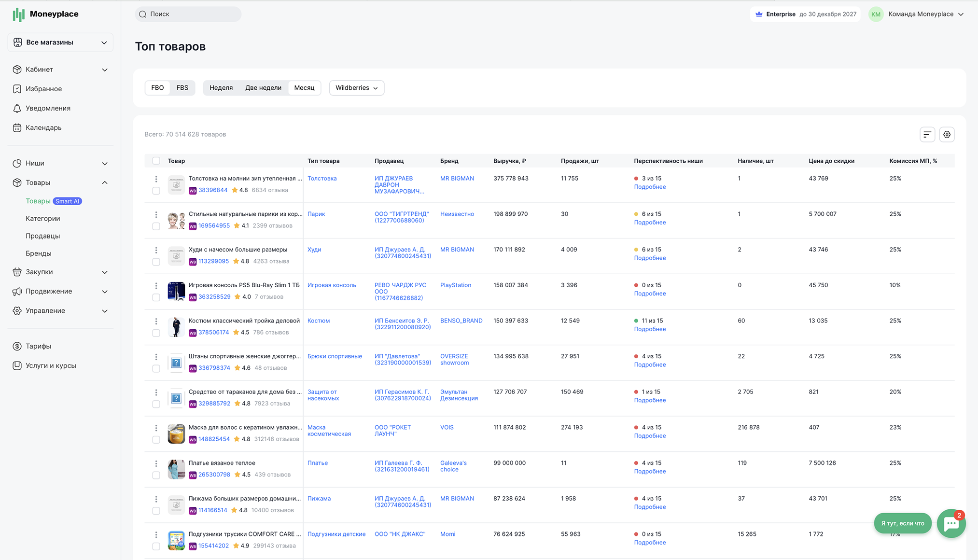Image resolution: width=978 pixels, height=560 pixels.
Task: Click Подробнее link for 3 из 15
Action: pyautogui.click(x=650, y=187)
